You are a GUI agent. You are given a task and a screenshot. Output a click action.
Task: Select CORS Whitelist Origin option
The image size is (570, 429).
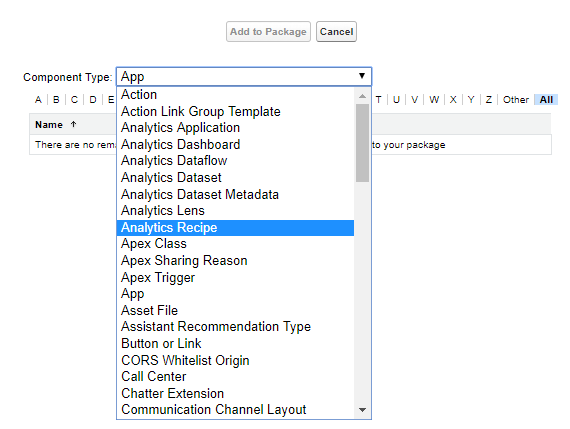235,360
